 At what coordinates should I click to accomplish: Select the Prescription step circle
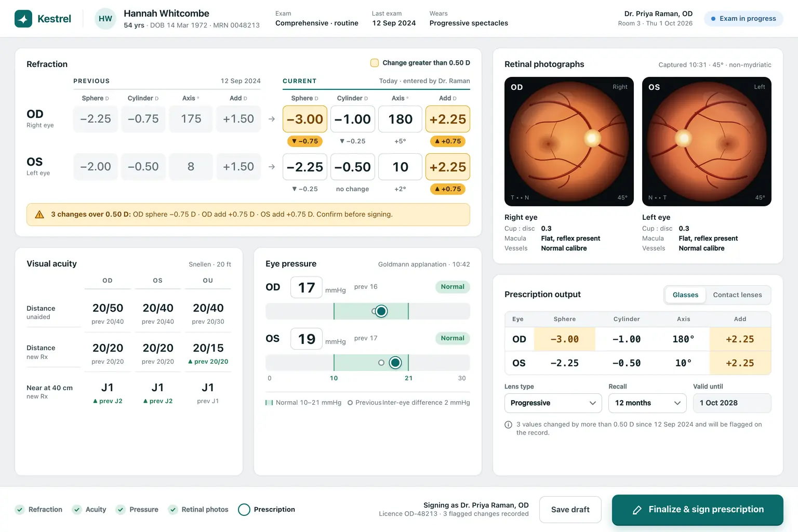click(x=244, y=510)
